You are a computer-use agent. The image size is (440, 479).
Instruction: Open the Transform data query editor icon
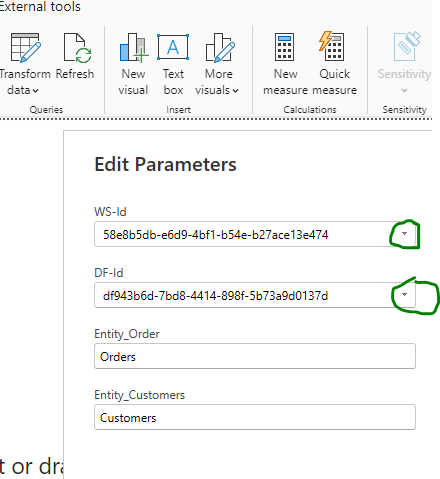point(26,48)
